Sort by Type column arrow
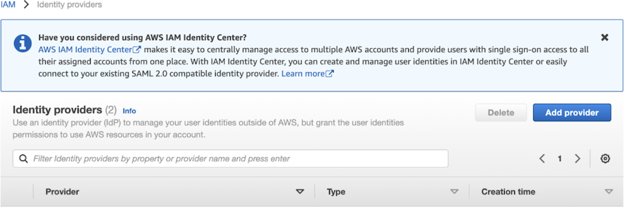Screen dimensions: 644x210 click(x=454, y=192)
